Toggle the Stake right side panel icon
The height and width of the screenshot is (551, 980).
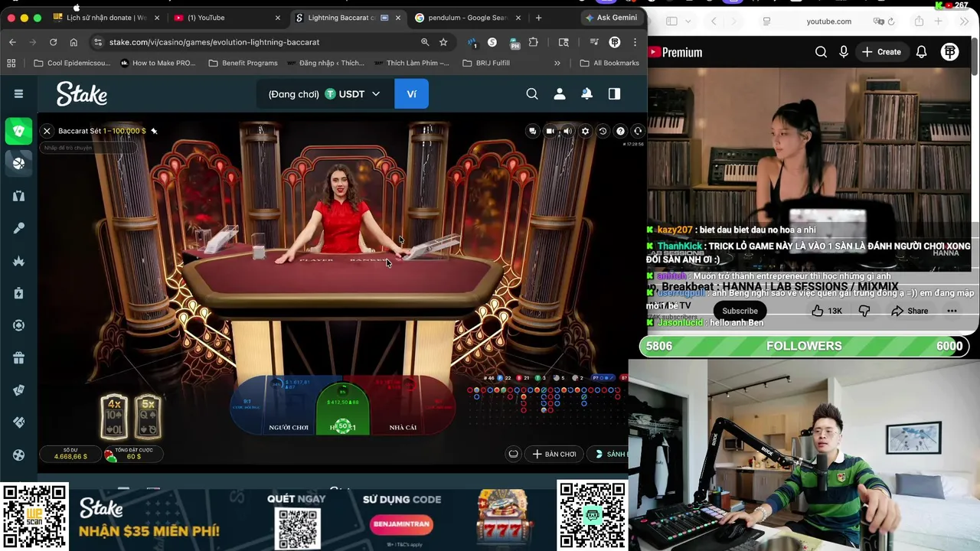[614, 93]
